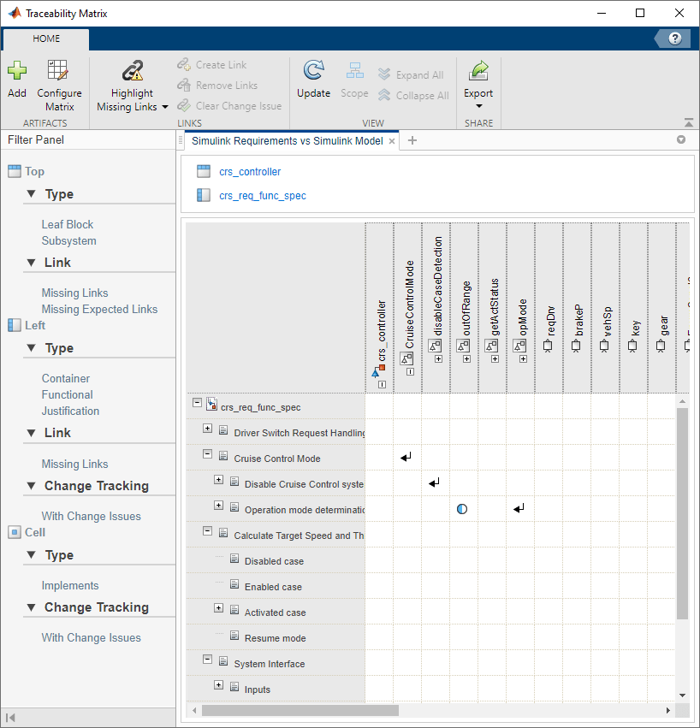
Task: Toggle the Implements cell filter
Action: tap(69, 585)
